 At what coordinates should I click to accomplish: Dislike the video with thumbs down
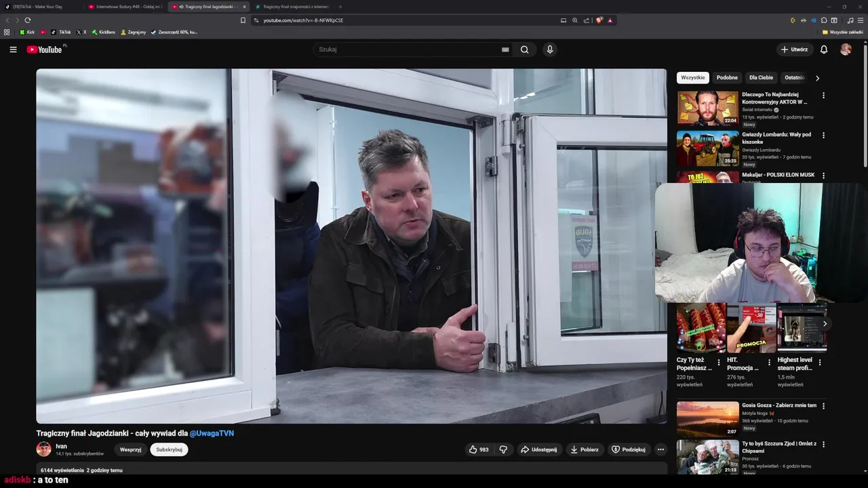(x=503, y=449)
